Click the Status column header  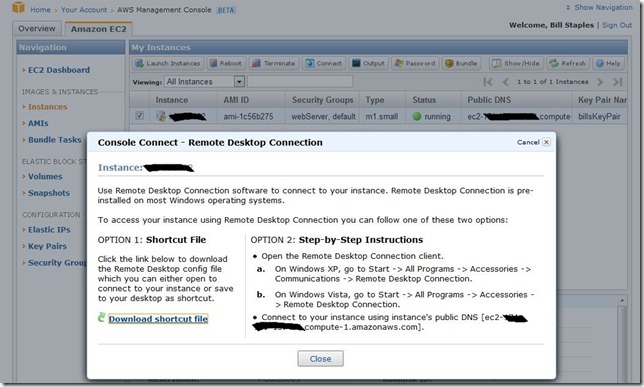434,100
